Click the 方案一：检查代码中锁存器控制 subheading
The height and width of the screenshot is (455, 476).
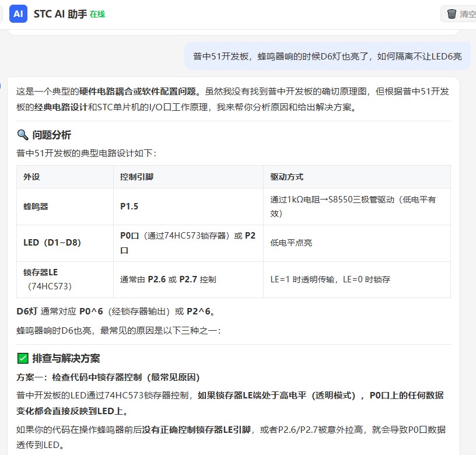coord(108,377)
